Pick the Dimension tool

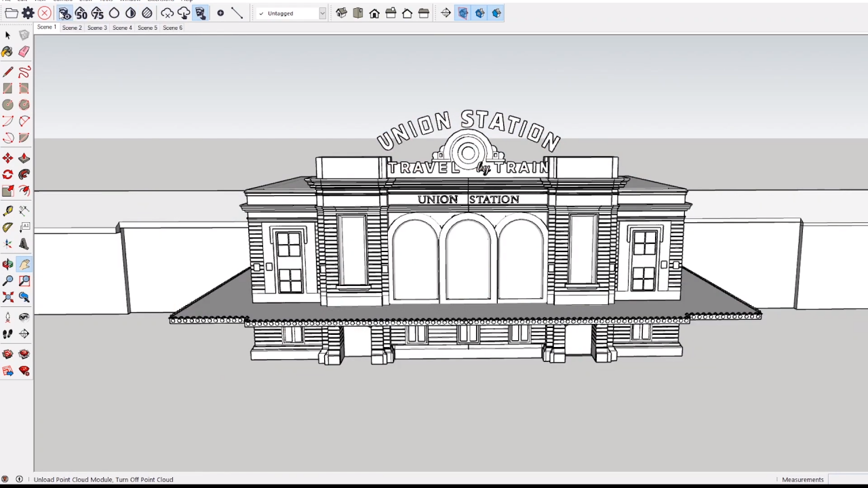click(x=24, y=211)
